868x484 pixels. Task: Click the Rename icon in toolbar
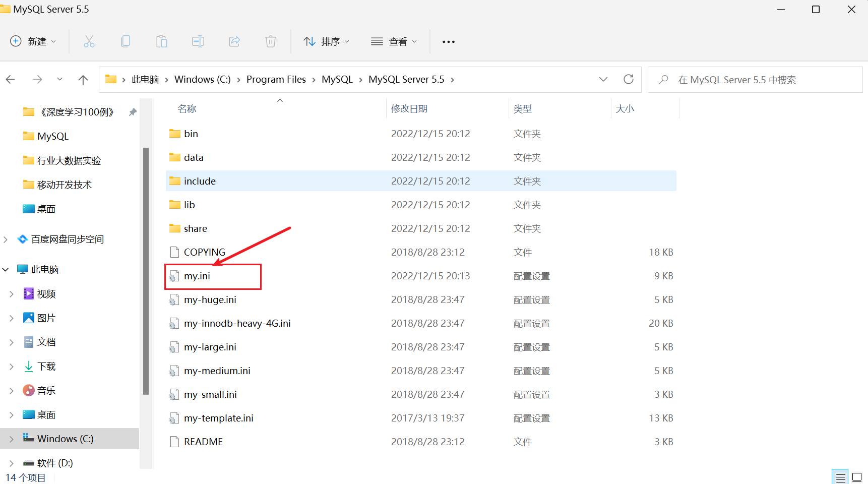pyautogui.click(x=198, y=41)
